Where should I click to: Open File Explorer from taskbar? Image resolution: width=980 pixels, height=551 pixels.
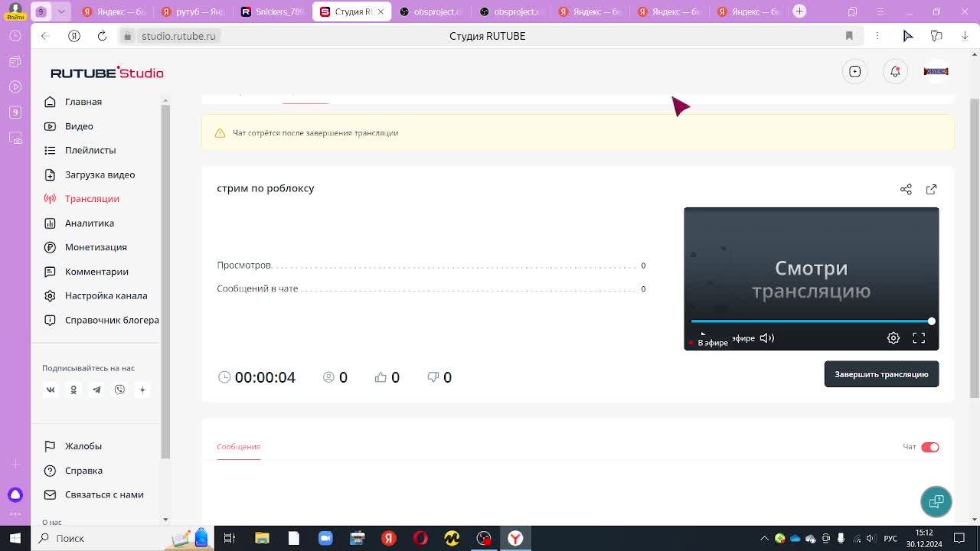point(262,538)
